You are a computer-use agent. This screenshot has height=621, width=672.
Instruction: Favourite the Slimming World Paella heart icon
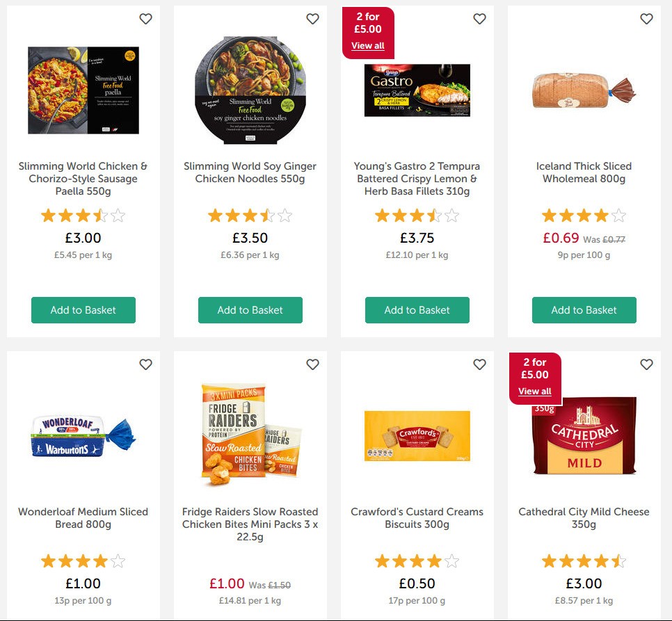(x=145, y=19)
